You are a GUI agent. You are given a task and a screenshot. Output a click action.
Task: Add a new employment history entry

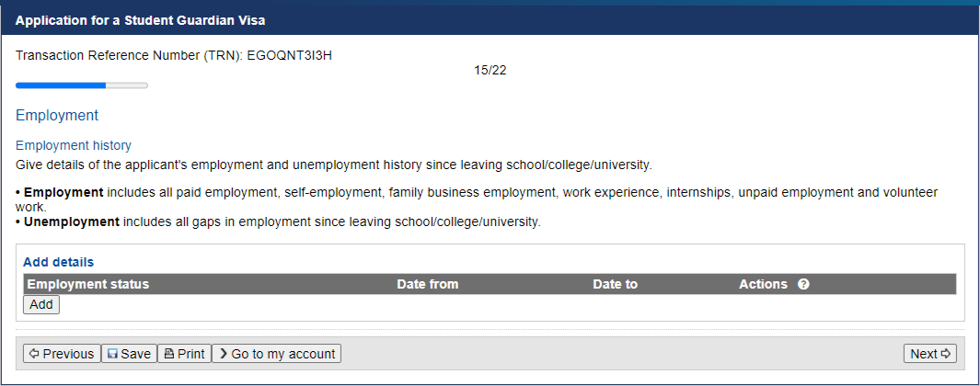(x=41, y=305)
